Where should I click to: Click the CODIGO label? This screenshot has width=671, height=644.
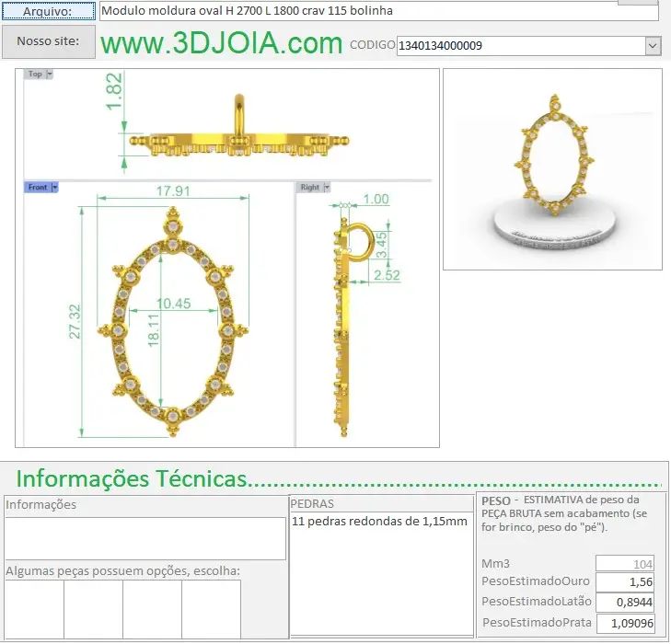pos(372,44)
